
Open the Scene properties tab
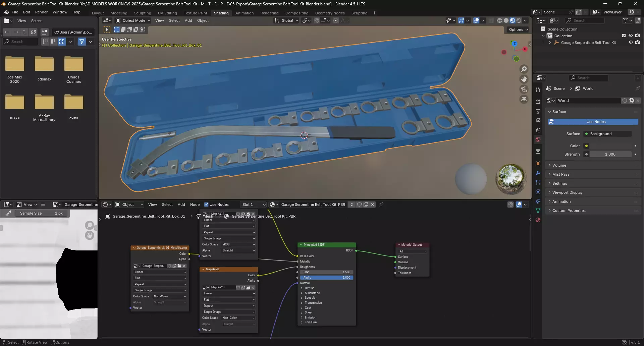pos(538,130)
